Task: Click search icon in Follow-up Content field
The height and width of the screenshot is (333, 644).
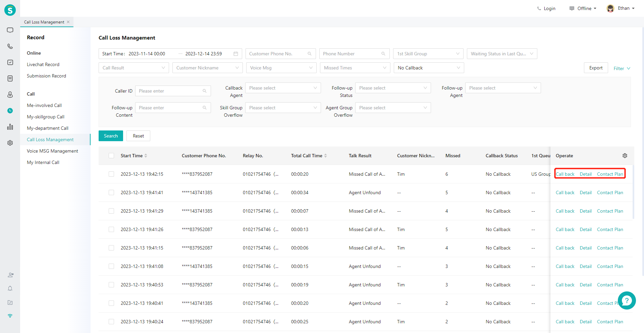Action: [204, 108]
